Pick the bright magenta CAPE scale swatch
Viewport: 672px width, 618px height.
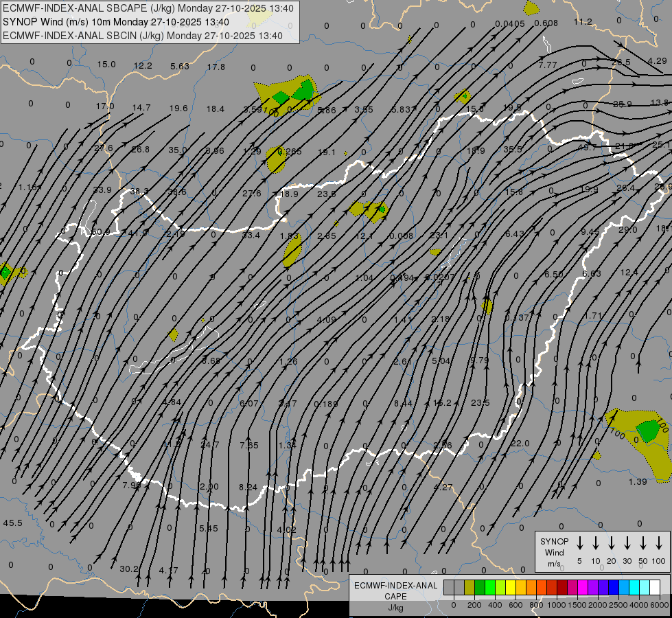click(x=583, y=587)
